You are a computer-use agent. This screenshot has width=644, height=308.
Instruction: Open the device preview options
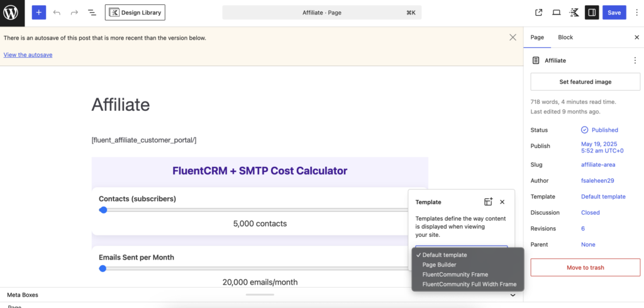point(556,13)
